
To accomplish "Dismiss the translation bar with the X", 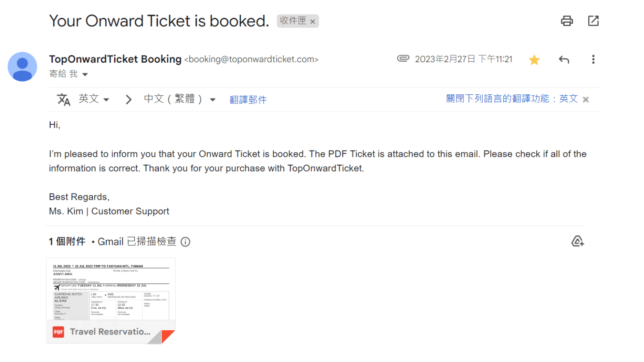I will (586, 100).
